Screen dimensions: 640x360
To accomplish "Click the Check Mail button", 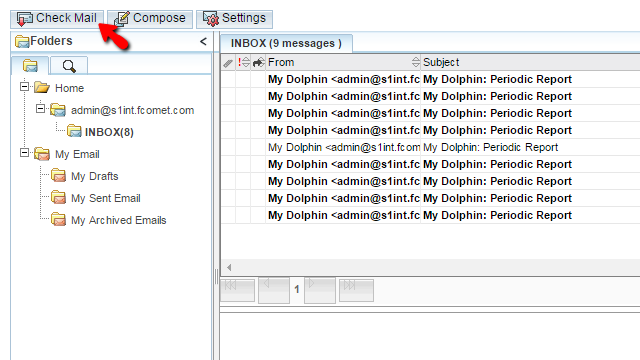I will tap(57, 19).
